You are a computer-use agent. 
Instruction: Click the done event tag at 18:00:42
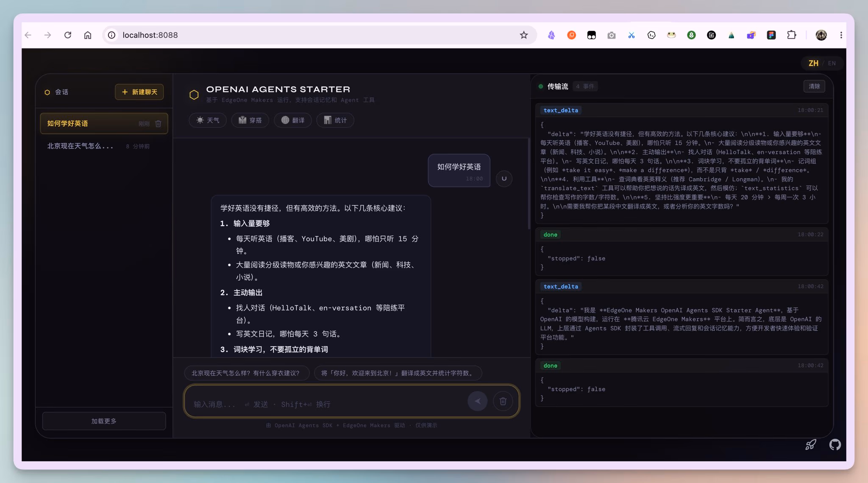click(x=550, y=366)
